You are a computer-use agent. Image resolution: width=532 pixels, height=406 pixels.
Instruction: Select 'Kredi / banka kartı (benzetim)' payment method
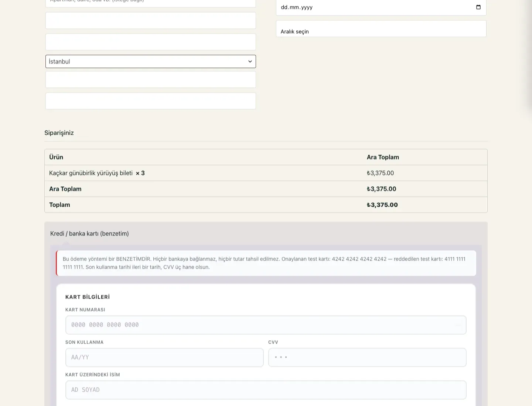coord(89,234)
